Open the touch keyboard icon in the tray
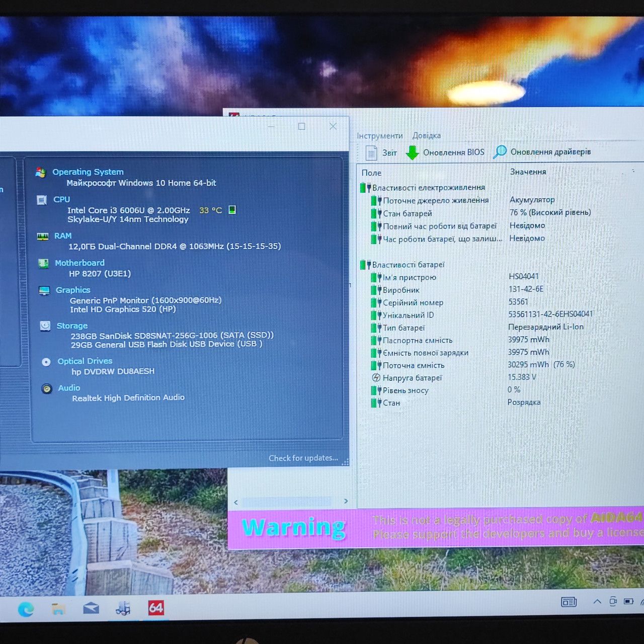This screenshot has height=644, width=644. coord(569,602)
